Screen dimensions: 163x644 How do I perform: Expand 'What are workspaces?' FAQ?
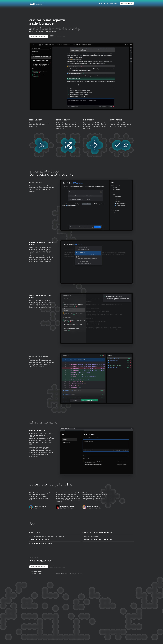108,536
